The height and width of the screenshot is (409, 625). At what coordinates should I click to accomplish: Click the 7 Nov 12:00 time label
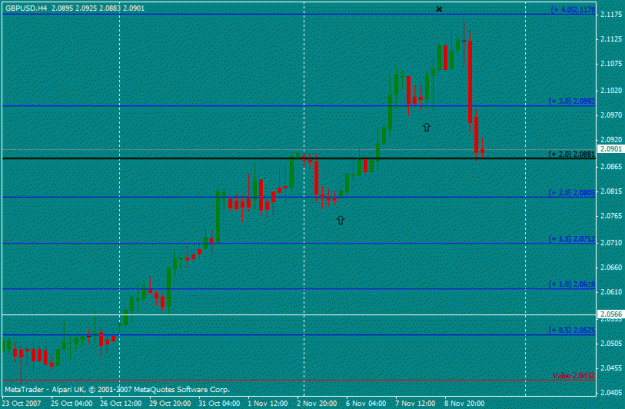(x=415, y=403)
